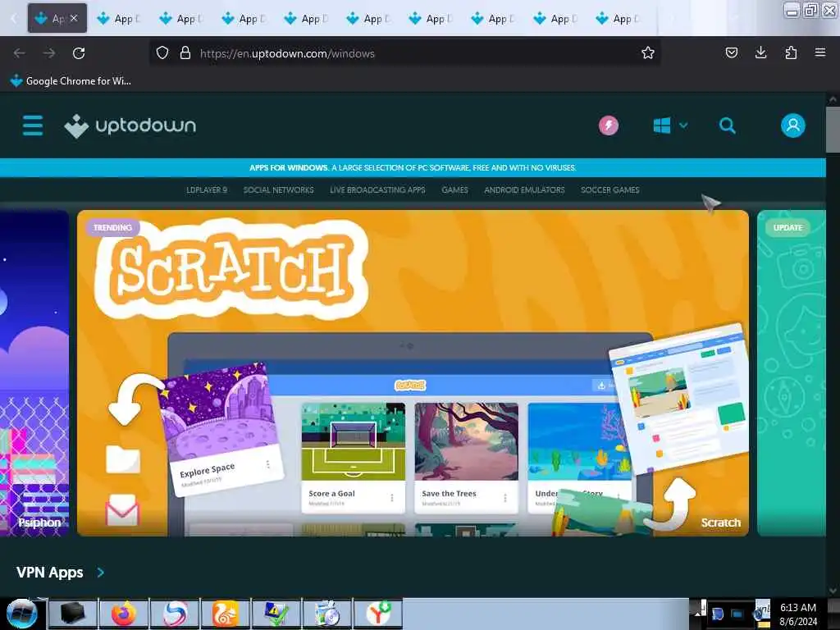
Task: Click the padlock site info icon
Action: [185, 53]
